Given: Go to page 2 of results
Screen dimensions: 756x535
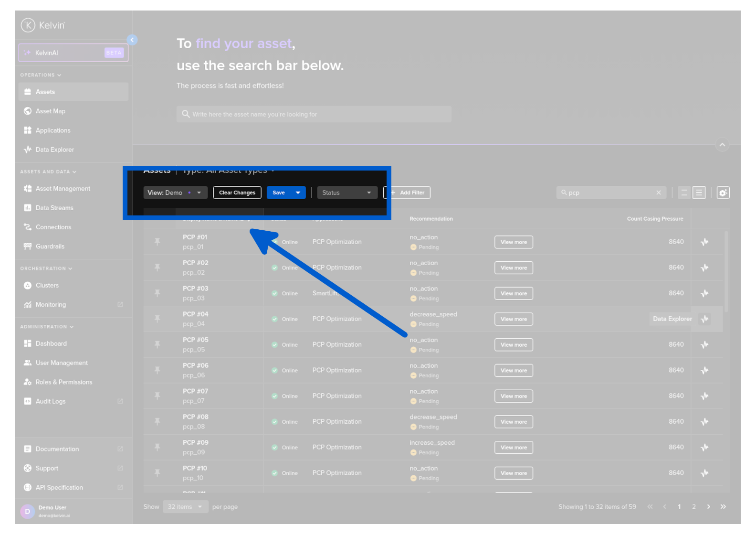Looking at the screenshot, I should point(694,507).
